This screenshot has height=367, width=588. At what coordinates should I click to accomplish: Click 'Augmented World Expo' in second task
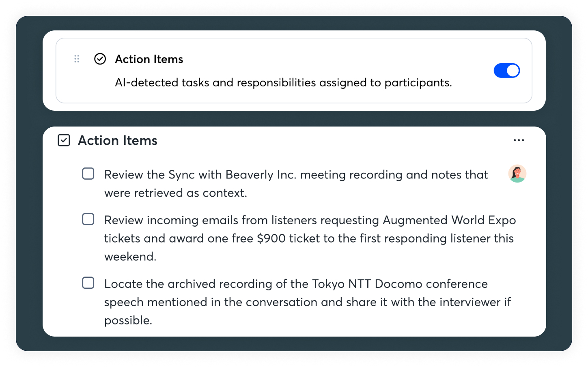[x=449, y=220]
